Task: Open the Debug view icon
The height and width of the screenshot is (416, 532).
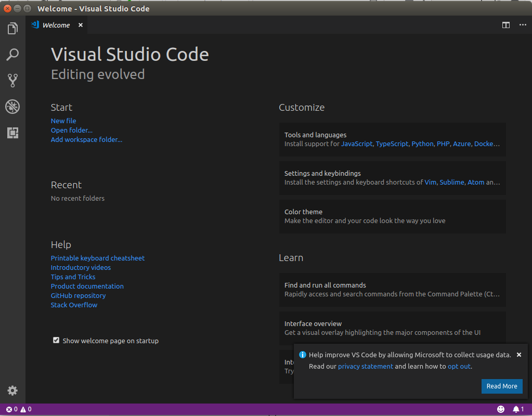Action: (x=12, y=107)
